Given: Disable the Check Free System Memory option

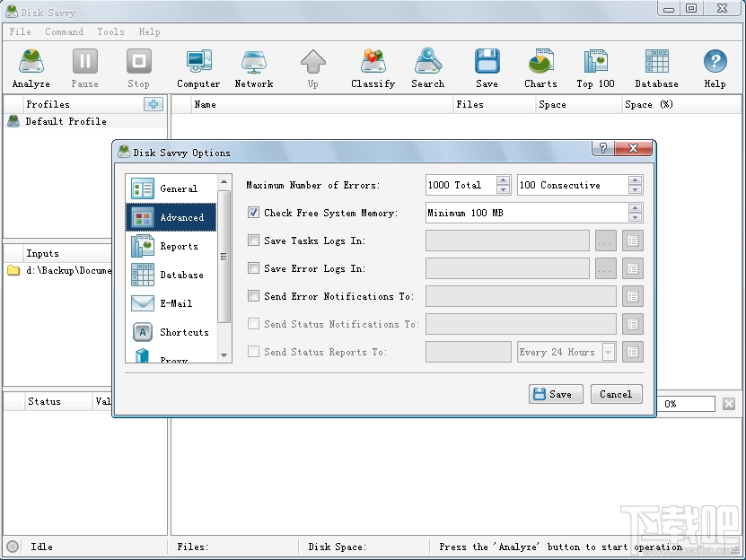Looking at the screenshot, I should coord(254,213).
